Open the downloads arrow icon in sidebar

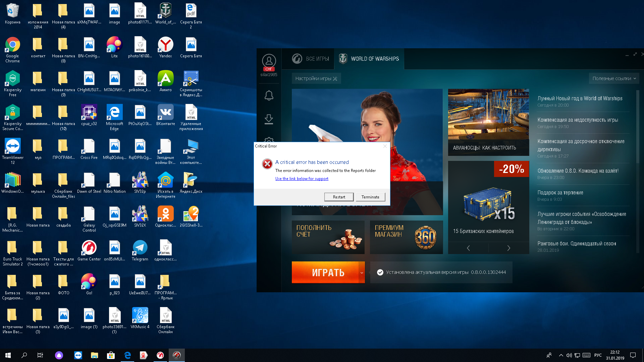click(x=269, y=119)
